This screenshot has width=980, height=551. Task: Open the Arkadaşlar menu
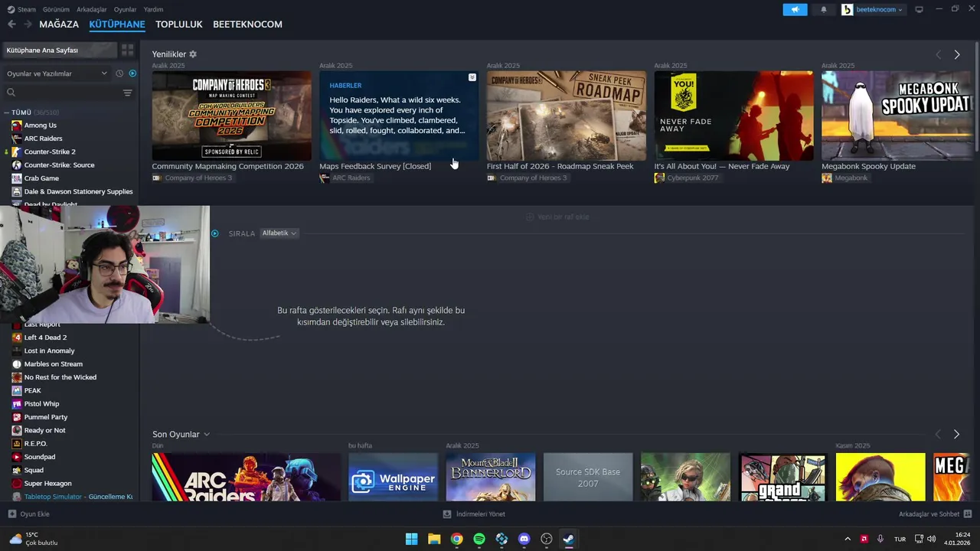[92, 9]
